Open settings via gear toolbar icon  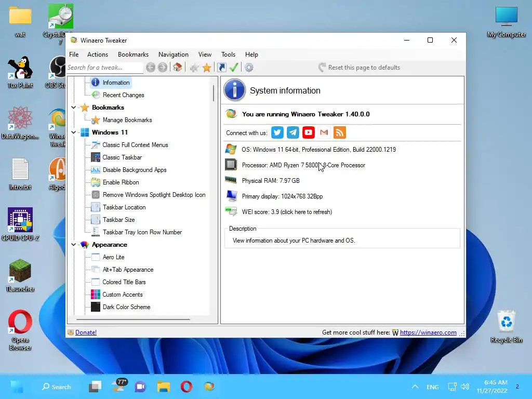tap(249, 68)
